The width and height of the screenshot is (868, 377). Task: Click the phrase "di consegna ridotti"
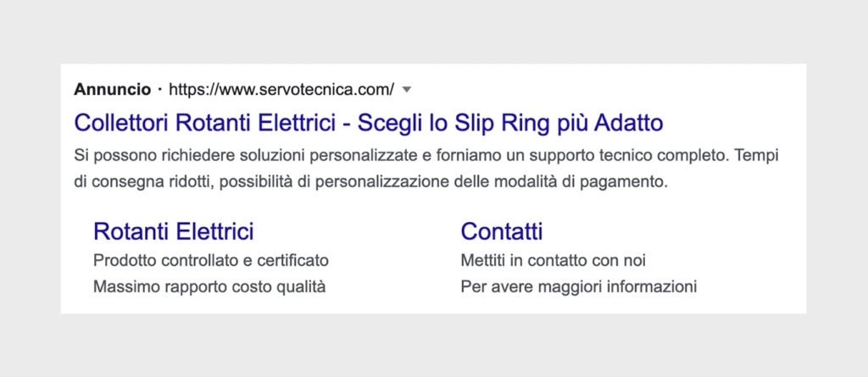(142, 182)
